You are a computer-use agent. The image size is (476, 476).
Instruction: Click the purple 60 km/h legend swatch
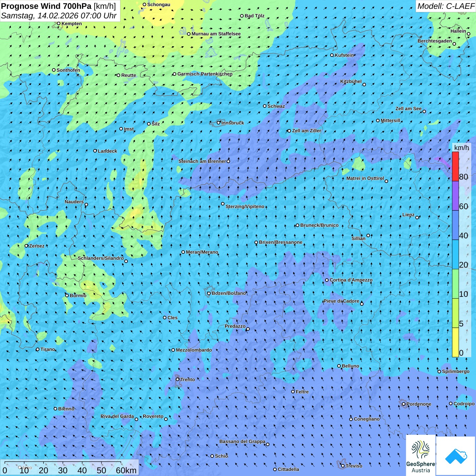pyautogui.click(x=455, y=196)
